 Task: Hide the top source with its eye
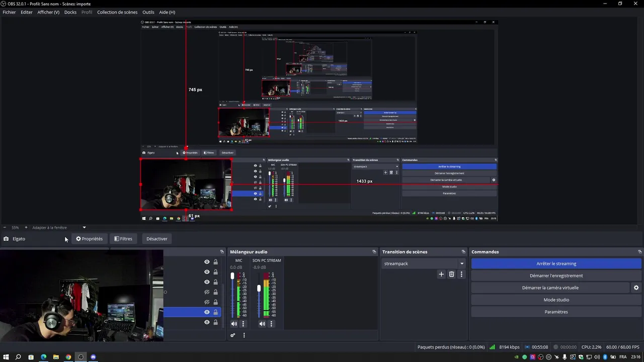pyautogui.click(x=207, y=262)
